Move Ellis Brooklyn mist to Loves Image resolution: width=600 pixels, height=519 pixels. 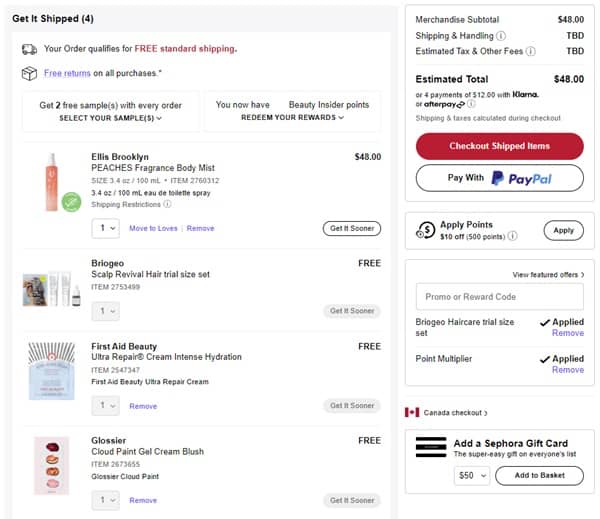pyautogui.click(x=153, y=228)
